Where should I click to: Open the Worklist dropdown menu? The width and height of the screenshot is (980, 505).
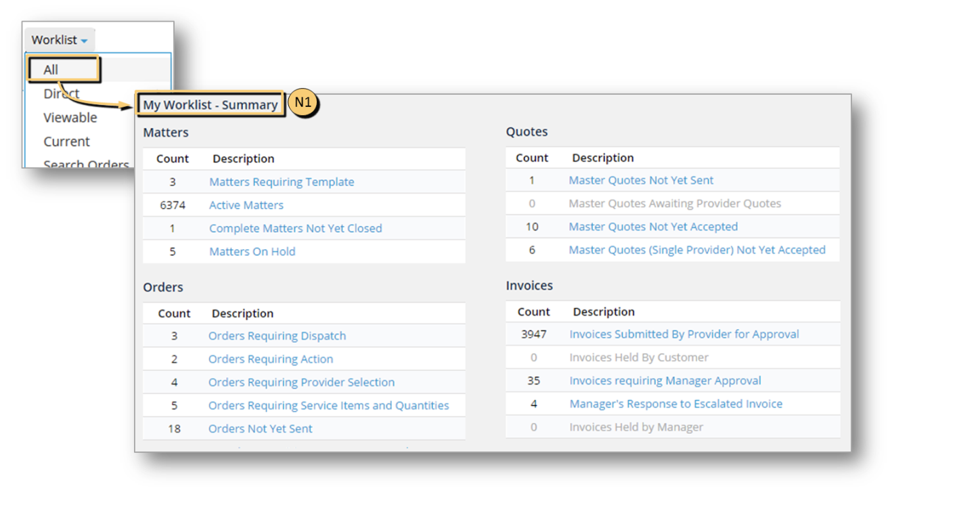(60, 40)
